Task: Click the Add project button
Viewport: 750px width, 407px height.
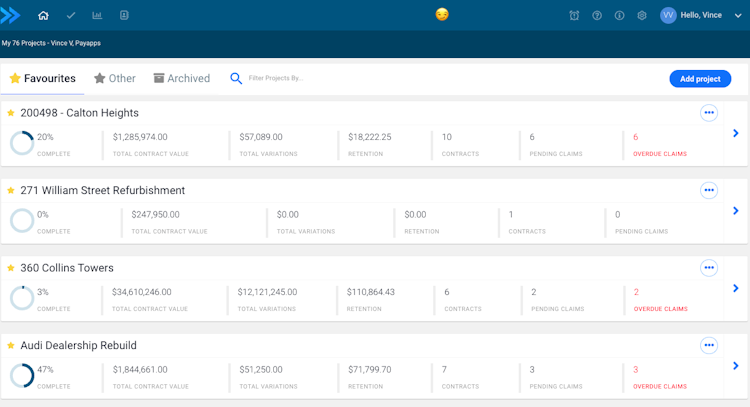Action: [x=700, y=79]
